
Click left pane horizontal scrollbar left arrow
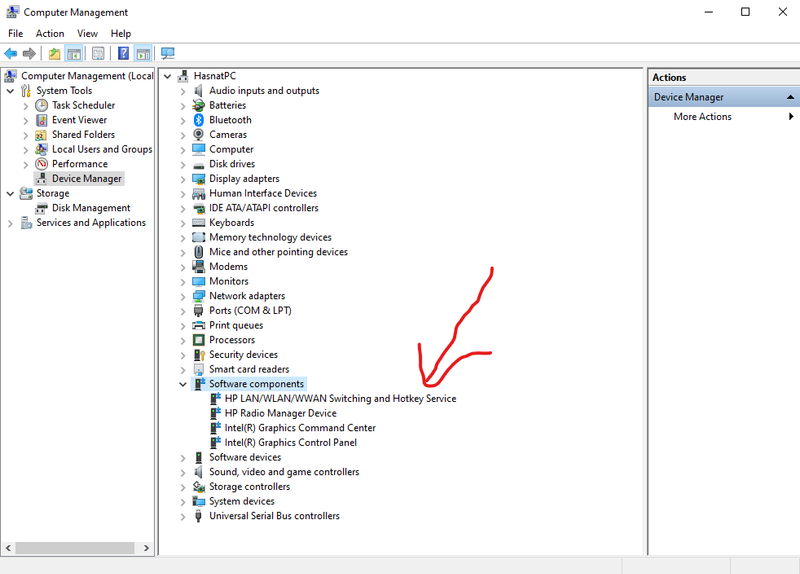[x=8, y=548]
